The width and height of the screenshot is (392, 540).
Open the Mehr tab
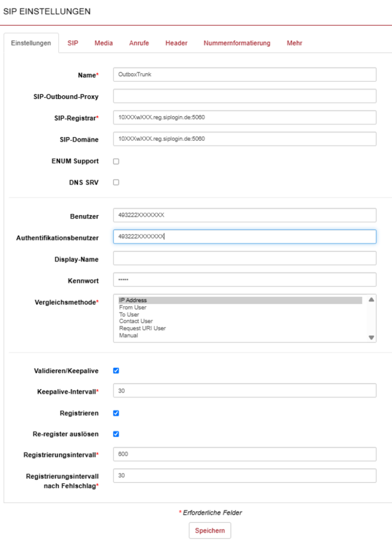[x=294, y=43]
